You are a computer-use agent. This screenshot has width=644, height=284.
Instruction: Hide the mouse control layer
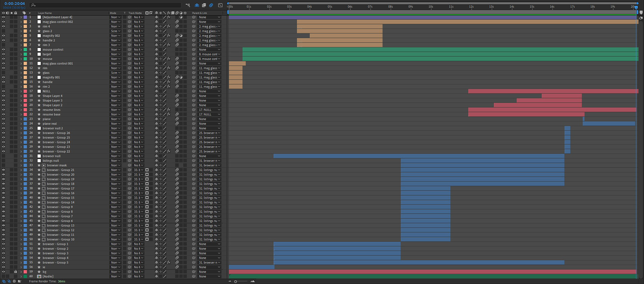[x=3, y=49]
